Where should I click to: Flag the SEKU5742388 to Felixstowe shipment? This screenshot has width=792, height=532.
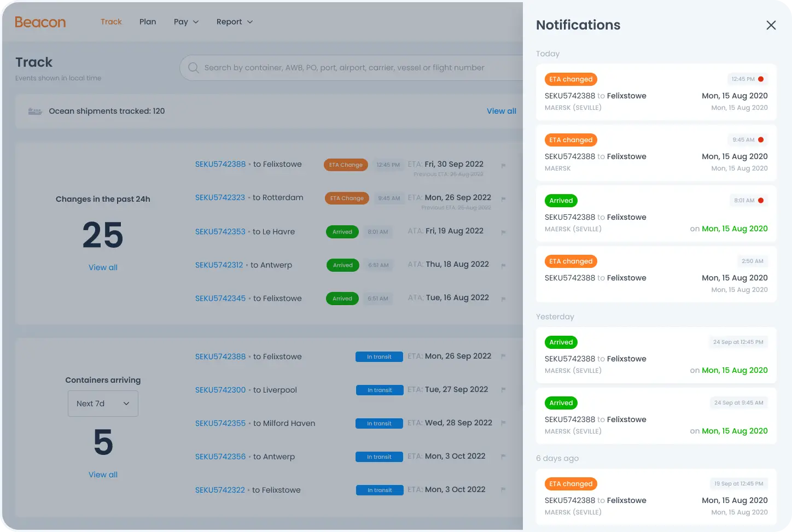point(503,166)
